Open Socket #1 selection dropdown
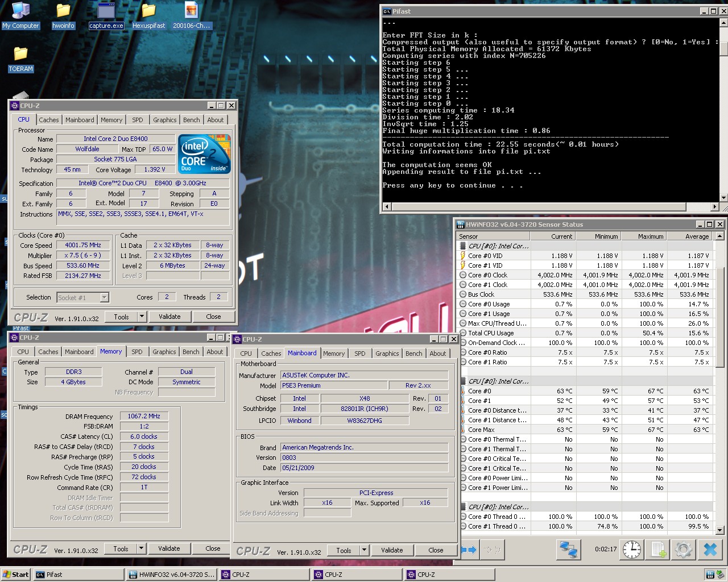This screenshot has width=728, height=582. (104, 297)
